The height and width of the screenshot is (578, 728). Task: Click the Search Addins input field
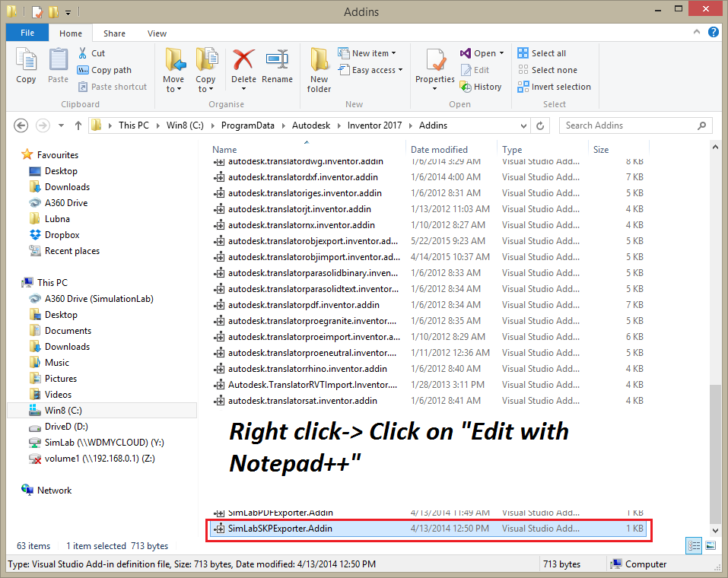point(628,125)
